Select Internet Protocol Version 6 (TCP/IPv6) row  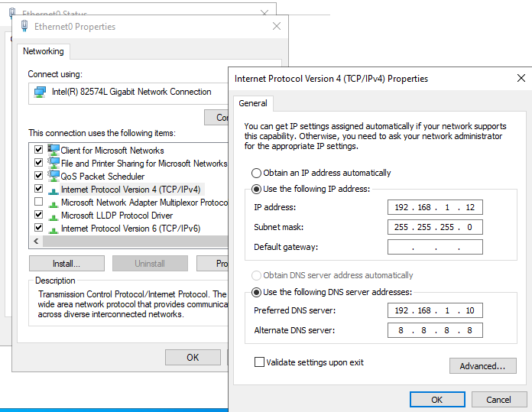pyautogui.click(x=131, y=229)
